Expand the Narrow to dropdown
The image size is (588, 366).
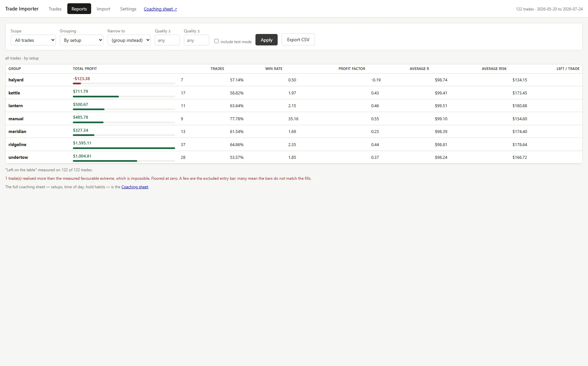[129, 40]
